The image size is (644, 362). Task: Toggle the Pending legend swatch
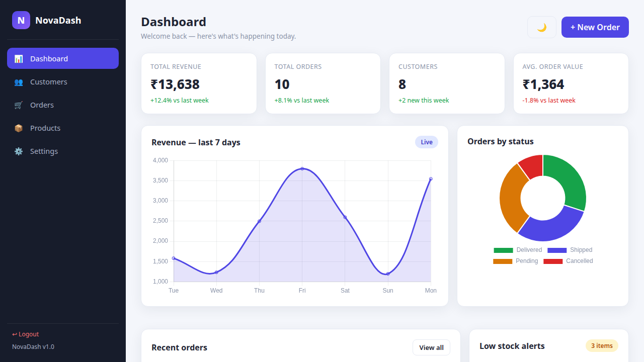point(503,261)
